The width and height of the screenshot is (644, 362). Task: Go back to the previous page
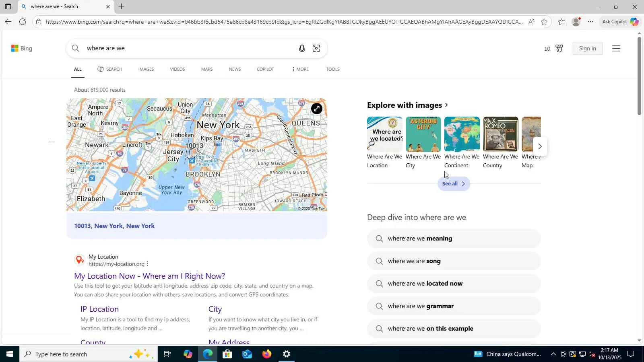pyautogui.click(x=8, y=22)
